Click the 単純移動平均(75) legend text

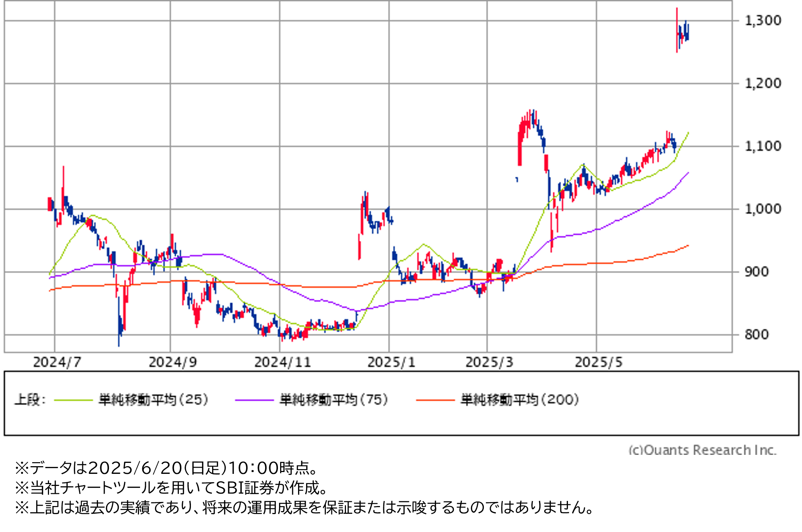[x=334, y=400]
